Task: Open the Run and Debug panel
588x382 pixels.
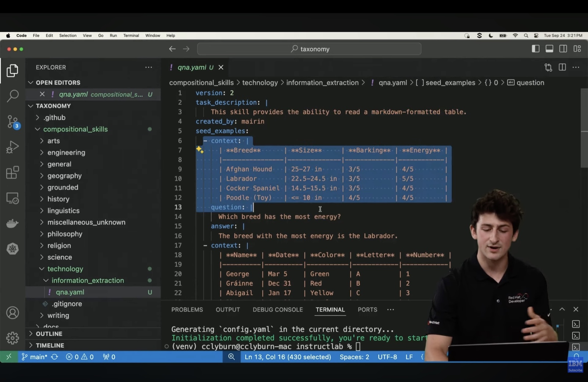Action: 12,147
